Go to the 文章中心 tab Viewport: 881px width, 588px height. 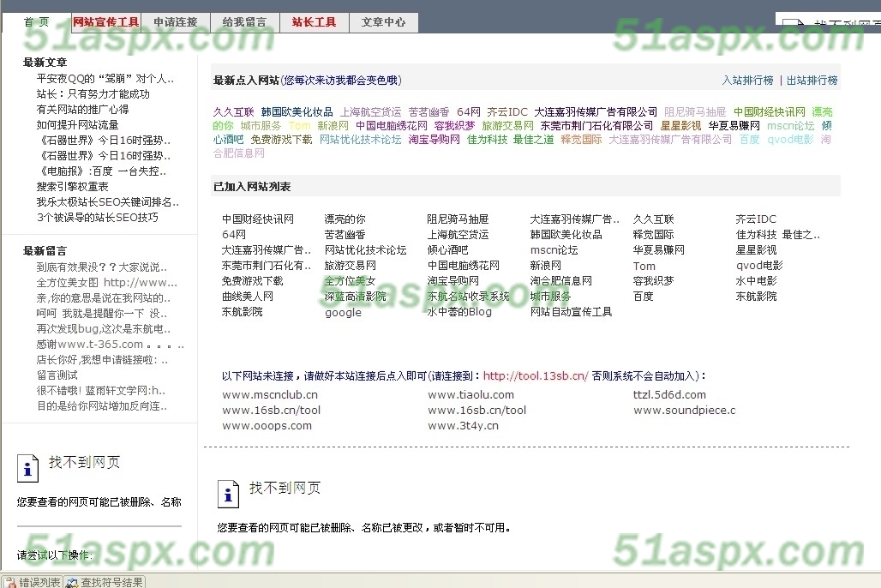point(383,22)
